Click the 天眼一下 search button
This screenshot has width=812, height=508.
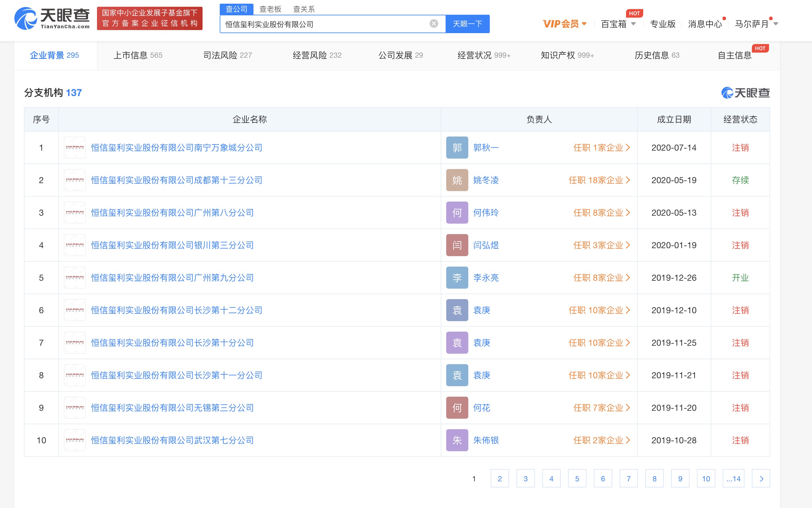tap(467, 24)
